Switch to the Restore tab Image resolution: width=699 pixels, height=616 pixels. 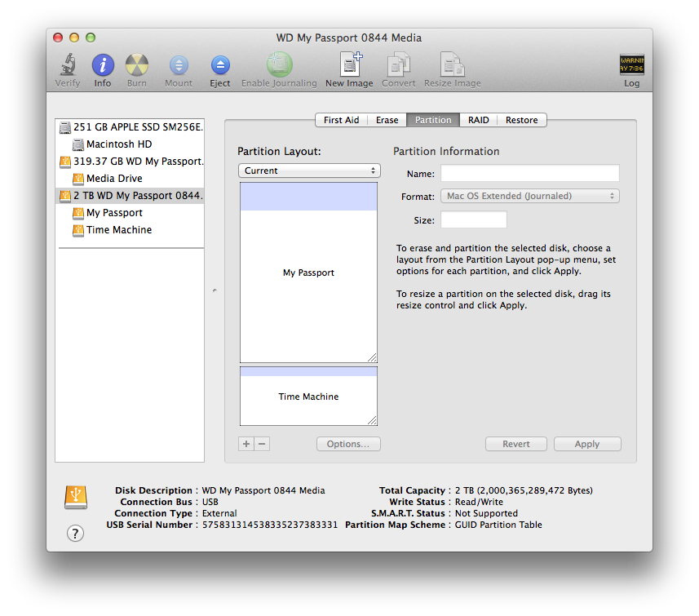pos(521,120)
